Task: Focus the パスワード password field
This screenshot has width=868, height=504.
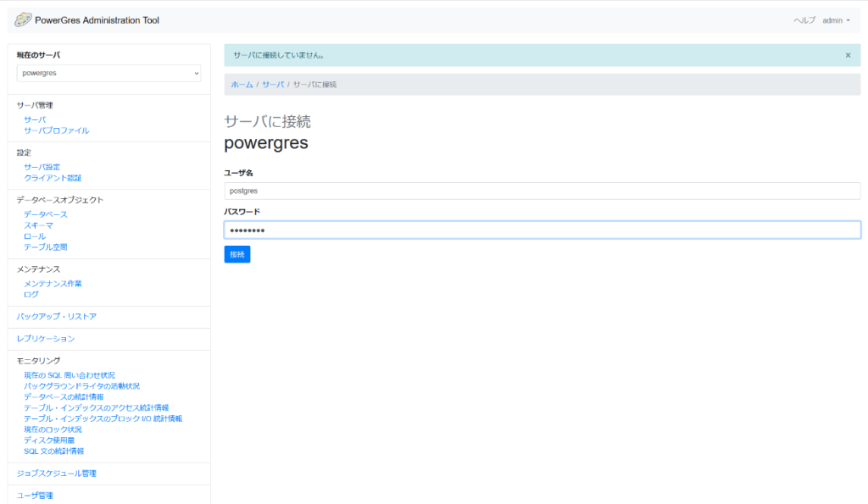Action: pos(542,230)
